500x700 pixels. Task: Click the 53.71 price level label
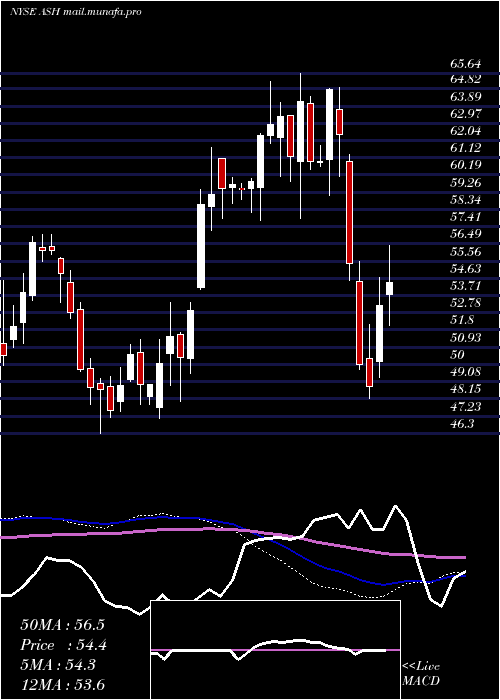pyautogui.click(x=466, y=286)
